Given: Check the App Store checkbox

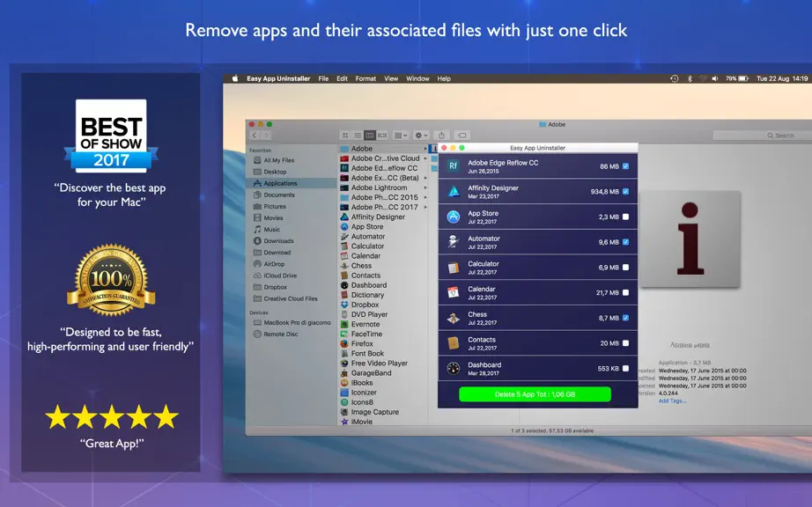Looking at the screenshot, I should [625, 217].
